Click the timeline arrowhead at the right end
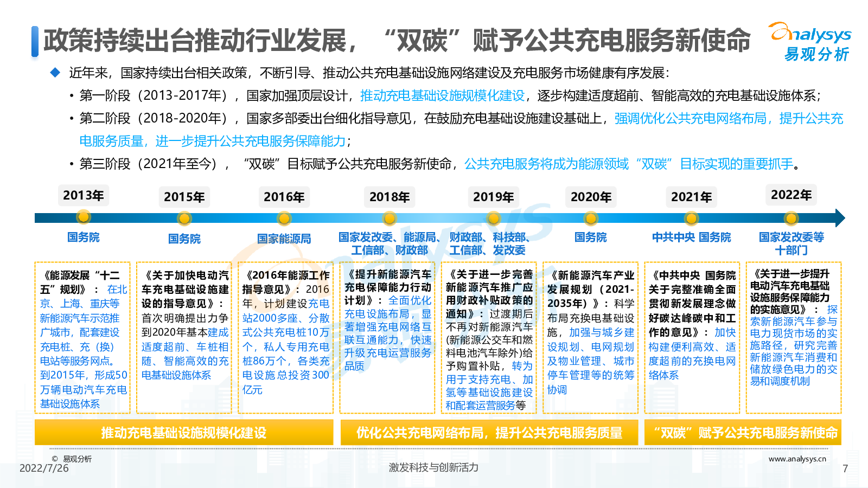 coord(840,218)
